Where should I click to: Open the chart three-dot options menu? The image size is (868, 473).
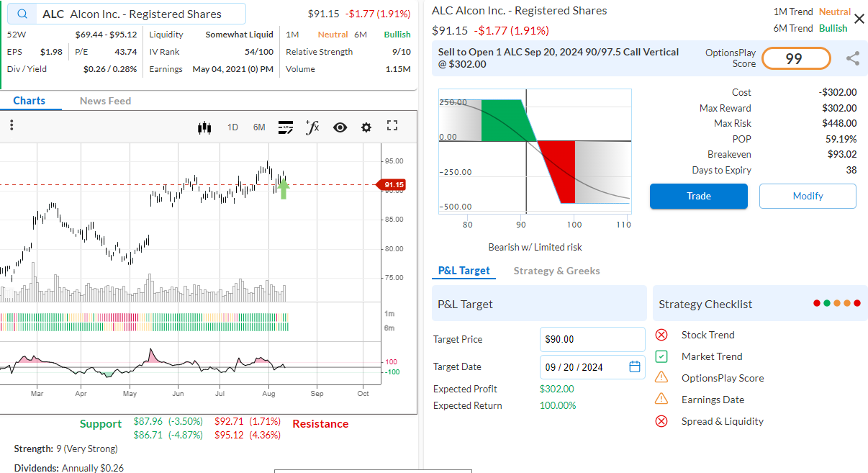pyautogui.click(x=12, y=125)
